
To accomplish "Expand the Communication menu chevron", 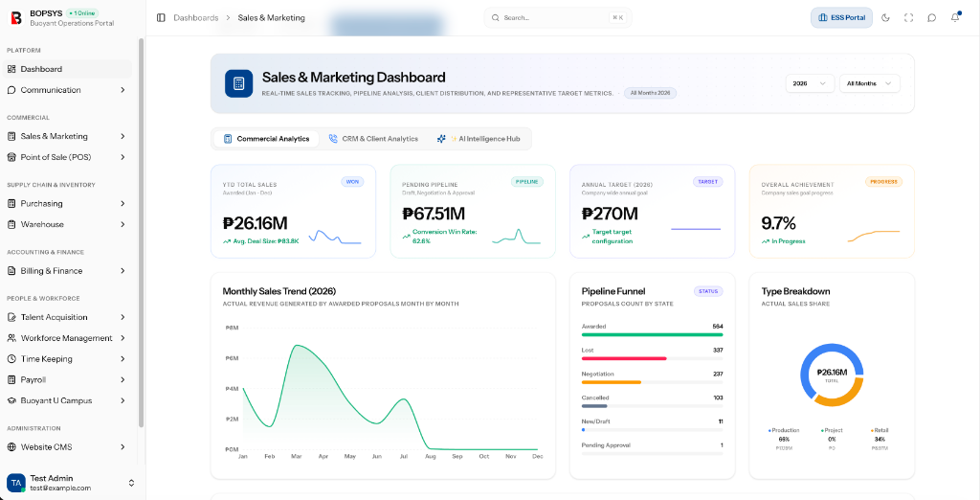I will click(x=122, y=90).
